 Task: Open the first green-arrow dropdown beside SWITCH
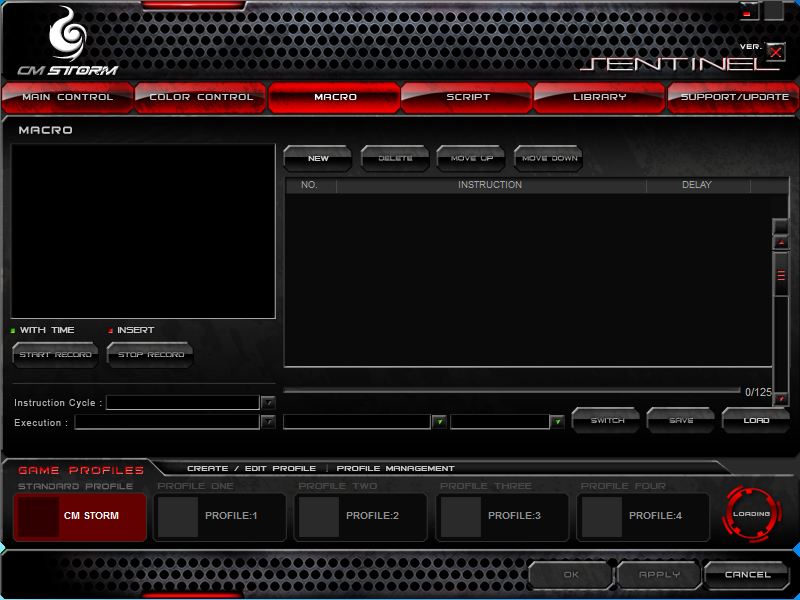coord(439,422)
